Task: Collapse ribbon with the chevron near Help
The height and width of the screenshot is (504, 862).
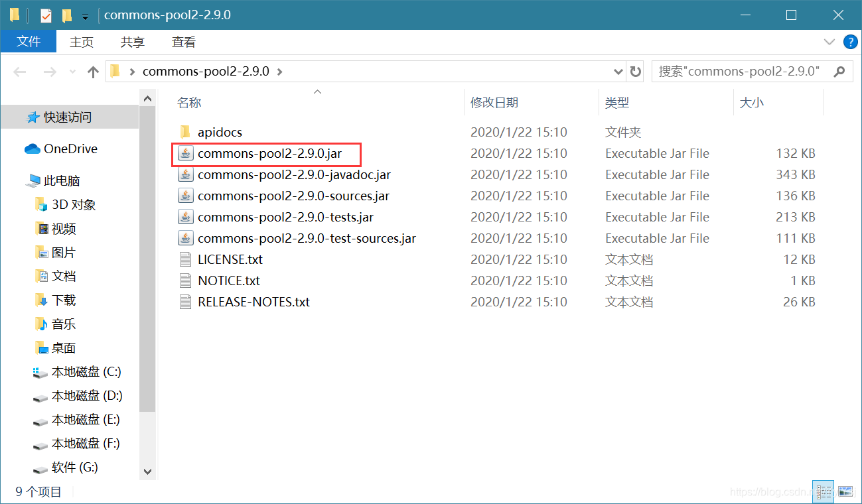Action: pyautogui.click(x=829, y=42)
